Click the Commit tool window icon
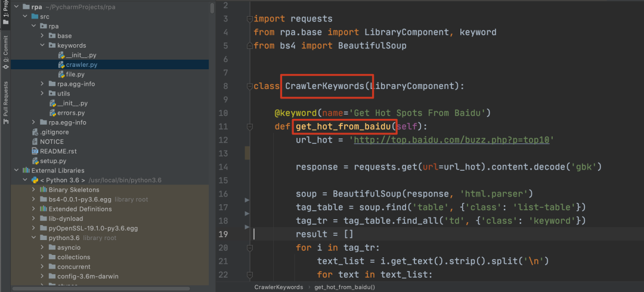The image size is (644, 292). pos(5,66)
